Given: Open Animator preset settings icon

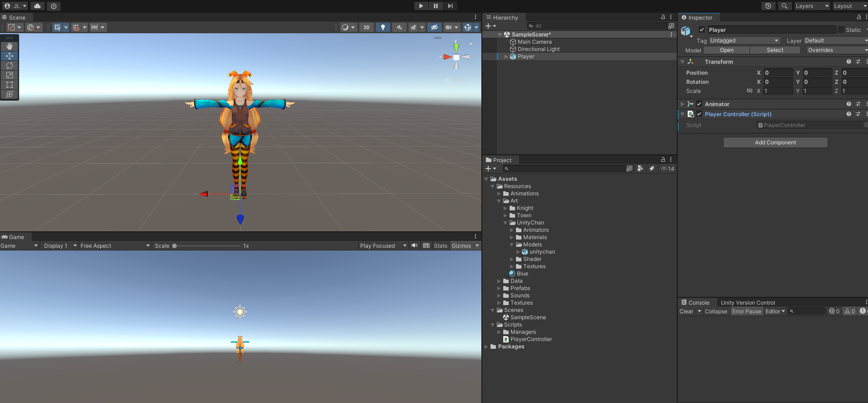Looking at the screenshot, I should (x=858, y=104).
